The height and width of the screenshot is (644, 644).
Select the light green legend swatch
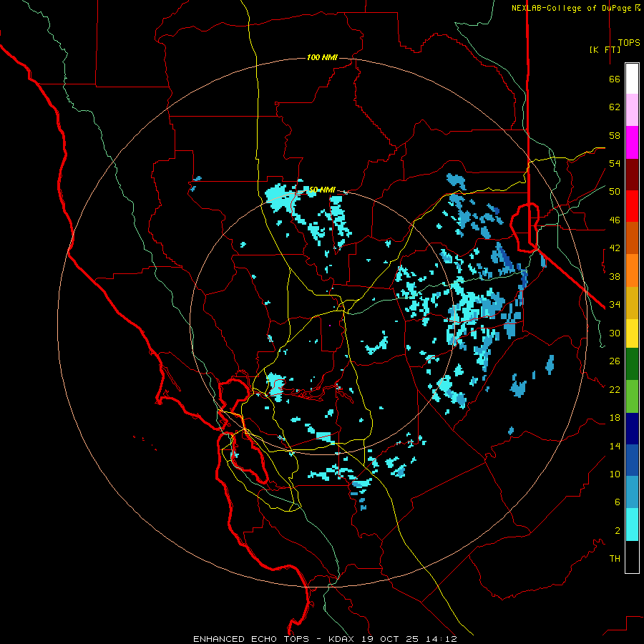click(x=632, y=396)
